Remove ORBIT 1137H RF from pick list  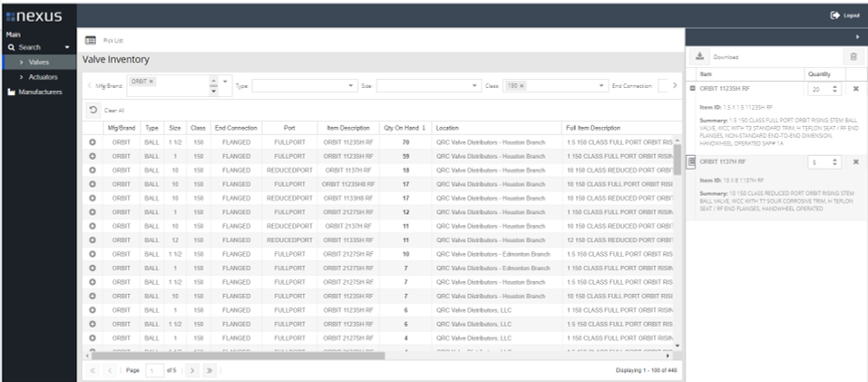[855, 162]
